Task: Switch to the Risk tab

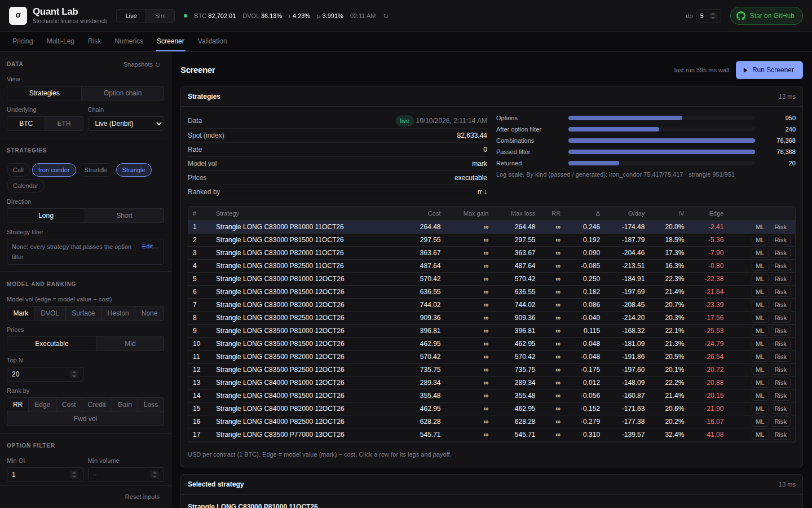Action: pos(95,41)
